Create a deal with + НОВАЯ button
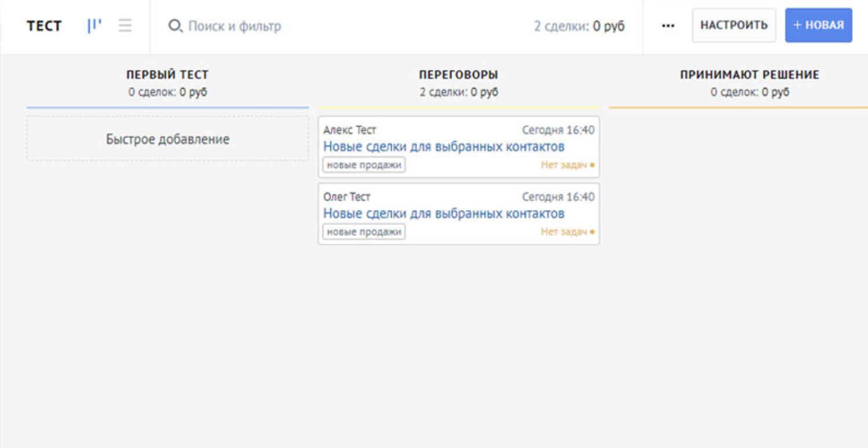Viewport: 868px width, 448px height. (x=818, y=25)
